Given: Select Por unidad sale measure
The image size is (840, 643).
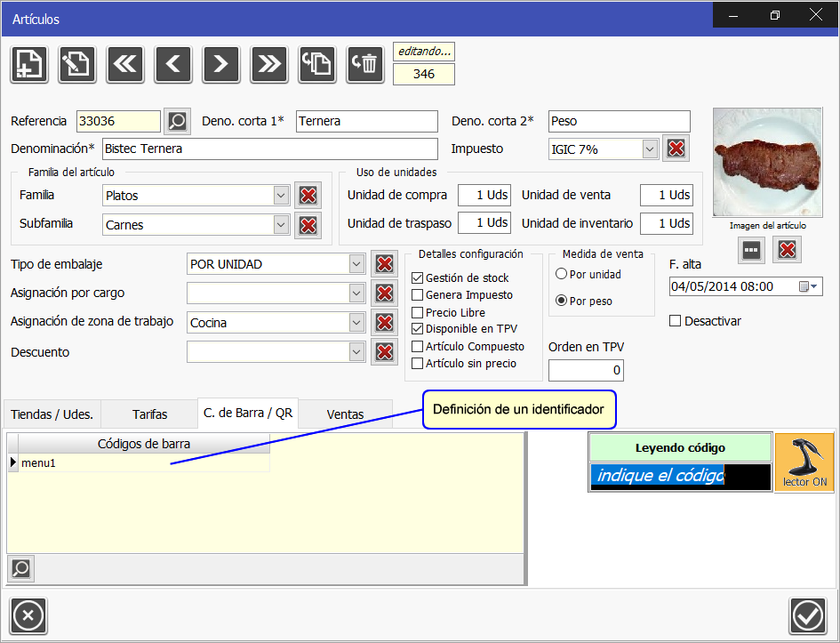Looking at the screenshot, I should [561, 275].
